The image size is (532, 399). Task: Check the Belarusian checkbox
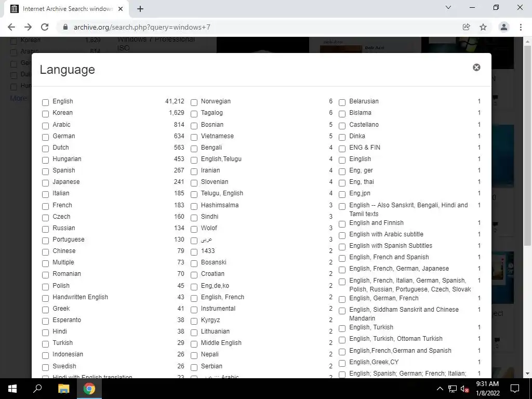tap(342, 102)
